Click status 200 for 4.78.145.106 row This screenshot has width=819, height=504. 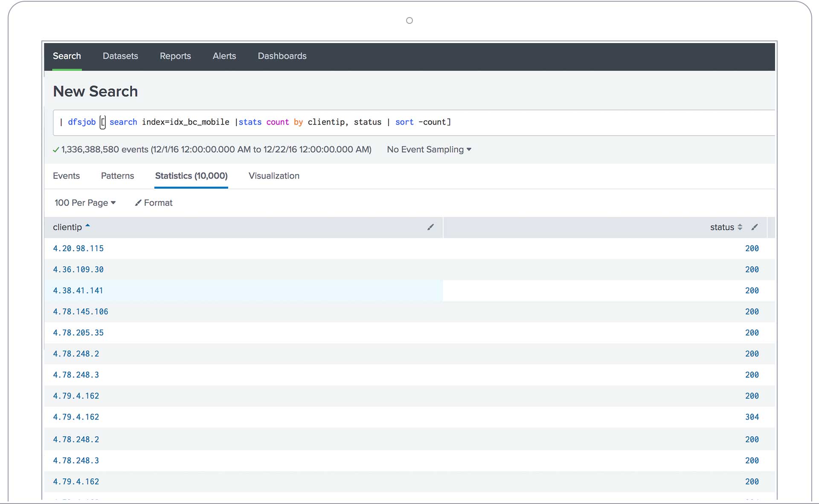752,312
